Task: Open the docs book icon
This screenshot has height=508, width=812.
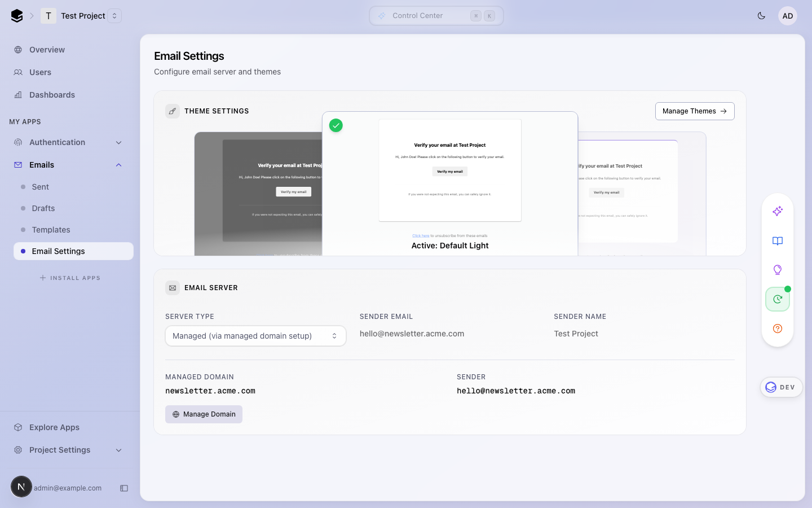Action: coord(778,241)
